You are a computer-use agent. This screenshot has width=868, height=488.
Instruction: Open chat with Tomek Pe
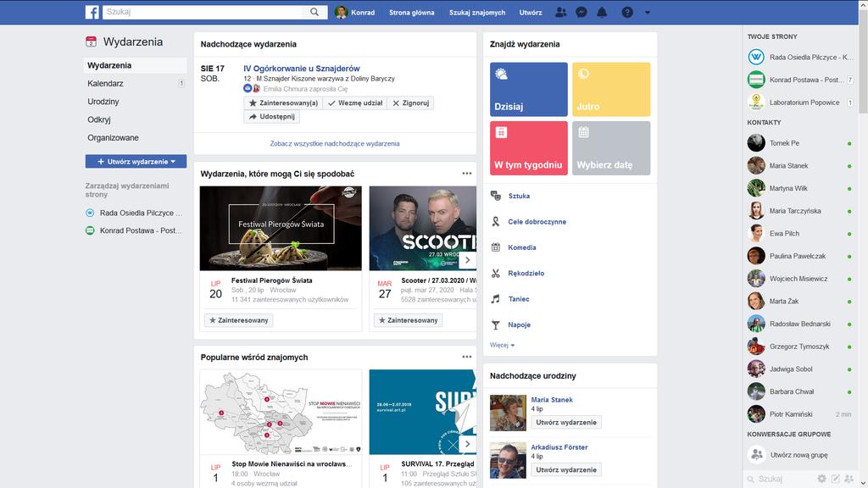point(800,142)
